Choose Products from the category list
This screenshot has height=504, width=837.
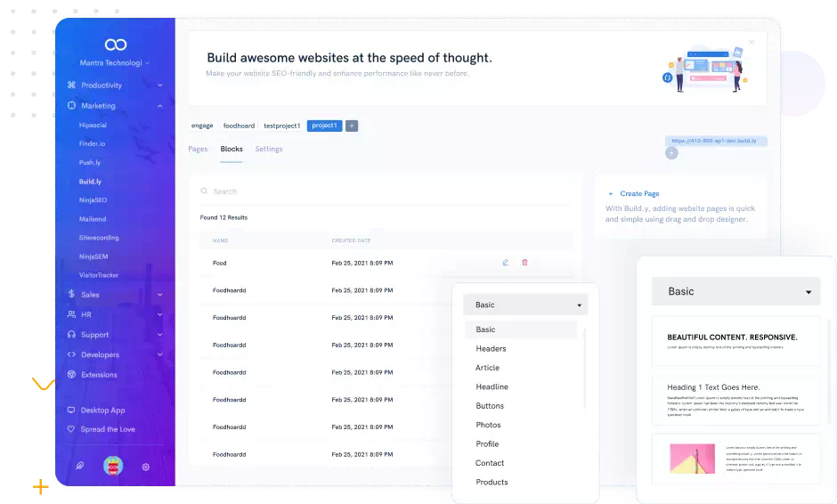492,482
